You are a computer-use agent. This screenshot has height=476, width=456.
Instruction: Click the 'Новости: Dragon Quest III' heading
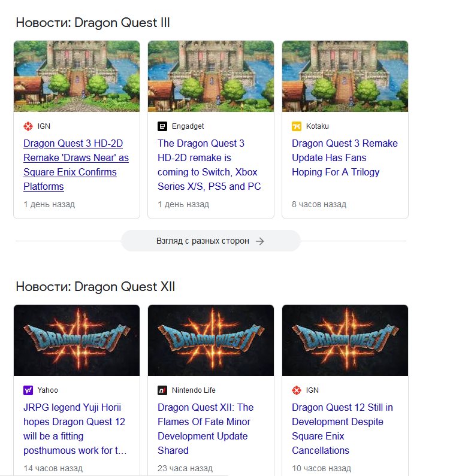click(x=93, y=23)
